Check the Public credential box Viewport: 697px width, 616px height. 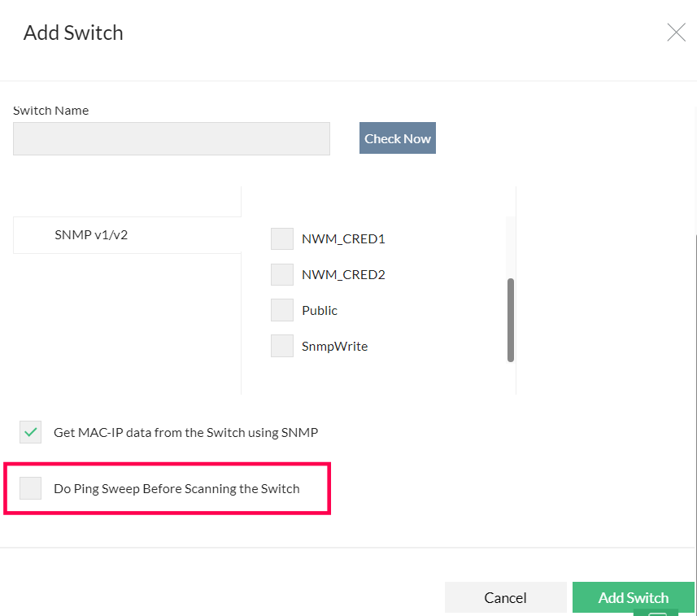coord(282,310)
